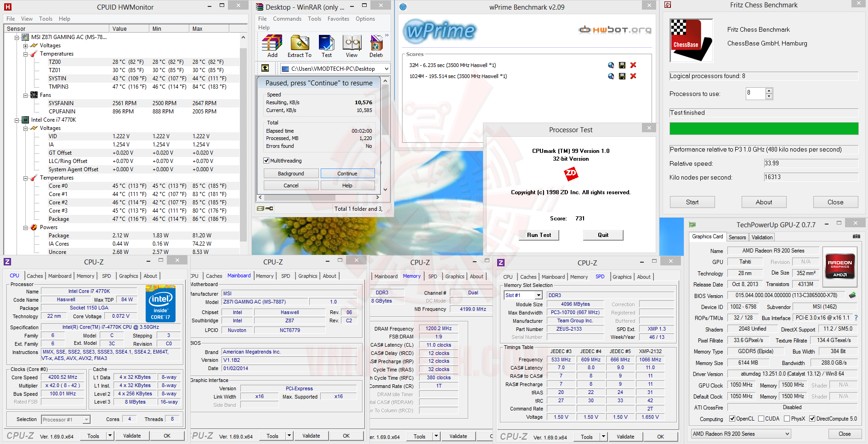Open the Commands menu in WinRAR

pyautogui.click(x=287, y=19)
